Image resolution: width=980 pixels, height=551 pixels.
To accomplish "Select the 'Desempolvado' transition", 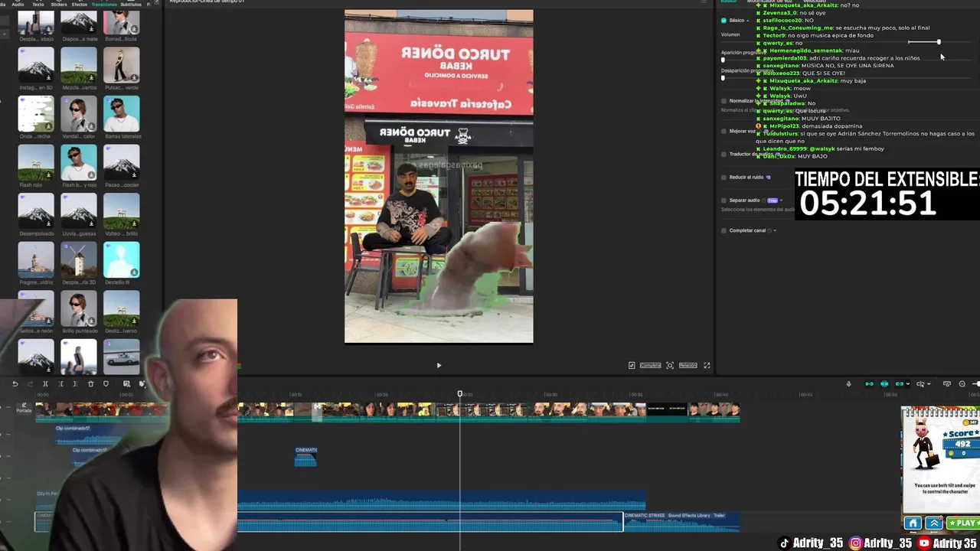I will coord(36,211).
